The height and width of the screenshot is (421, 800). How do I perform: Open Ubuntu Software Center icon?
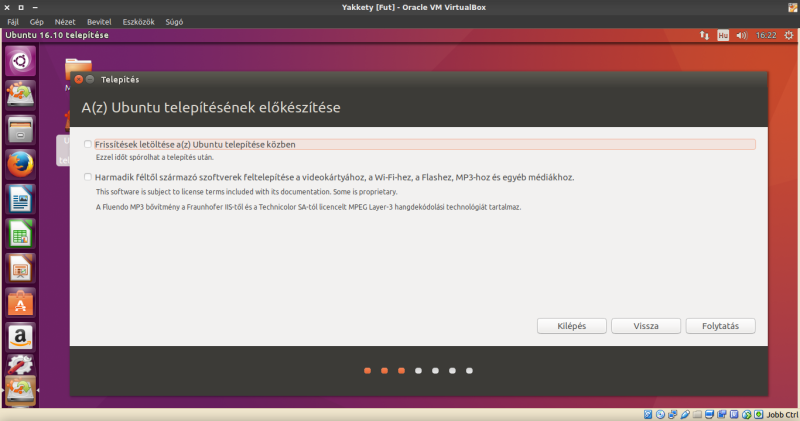click(21, 302)
